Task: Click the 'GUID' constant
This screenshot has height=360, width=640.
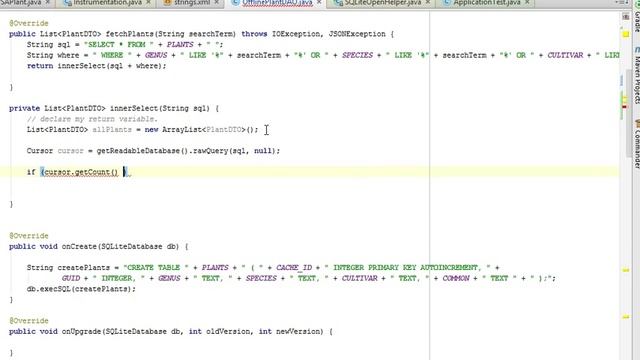Action: [71, 278]
